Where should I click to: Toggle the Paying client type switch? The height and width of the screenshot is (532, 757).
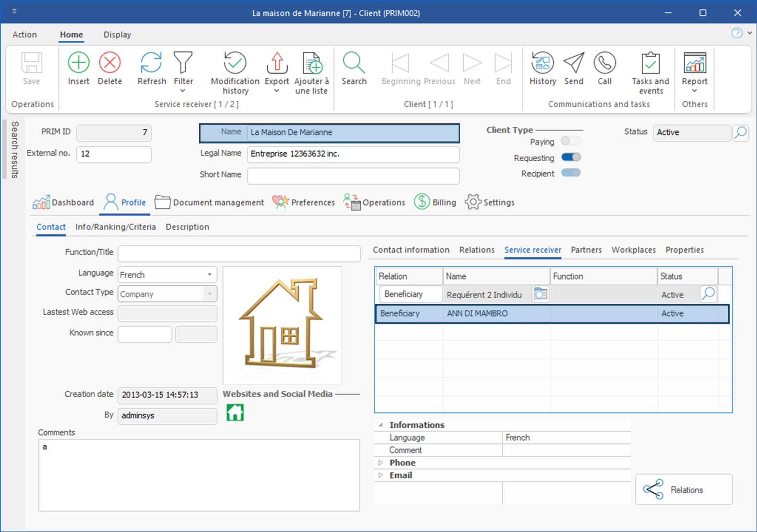point(571,141)
